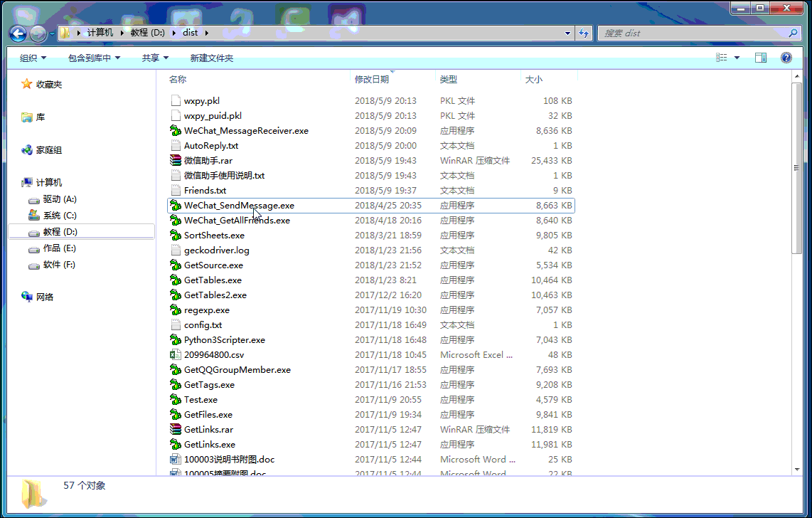The width and height of the screenshot is (812, 518).
Task: Open the recent locations dropdown arrow
Action: pyautogui.click(x=52, y=33)
